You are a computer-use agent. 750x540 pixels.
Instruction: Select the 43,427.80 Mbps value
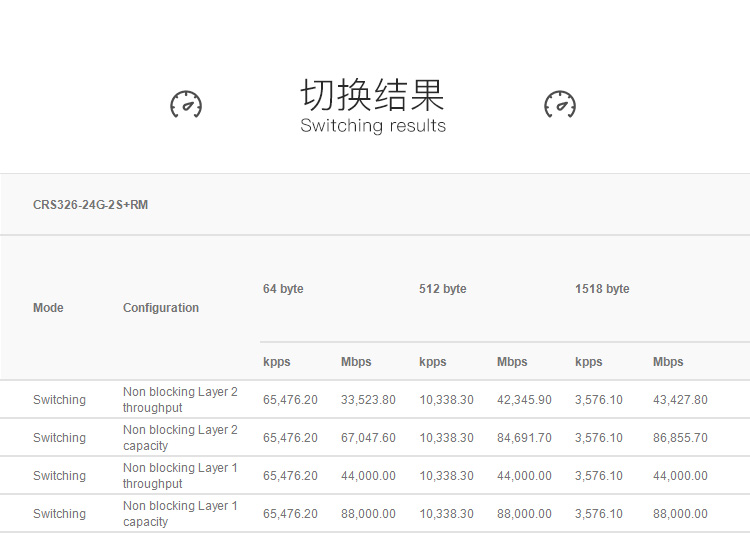(x=680, y=400)
